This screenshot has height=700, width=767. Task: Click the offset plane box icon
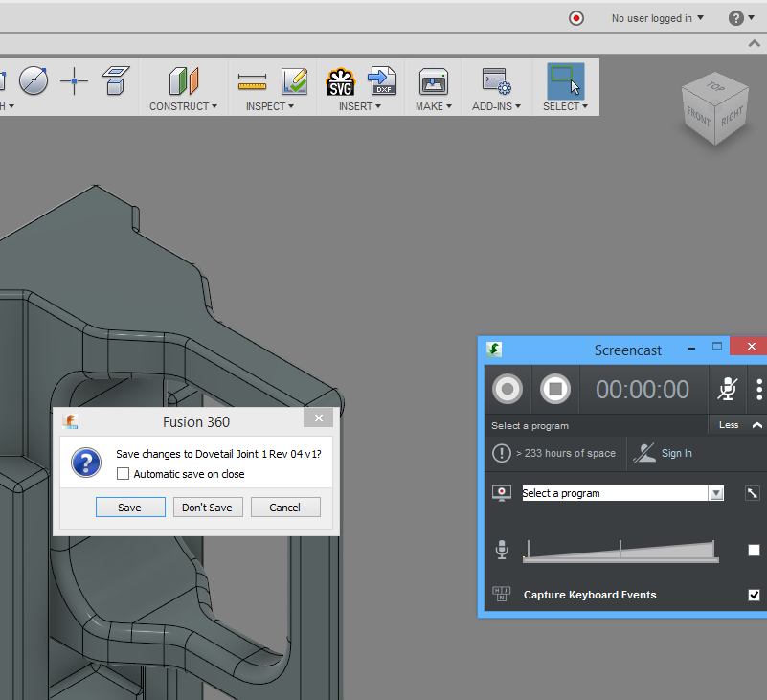pos(116,80)
